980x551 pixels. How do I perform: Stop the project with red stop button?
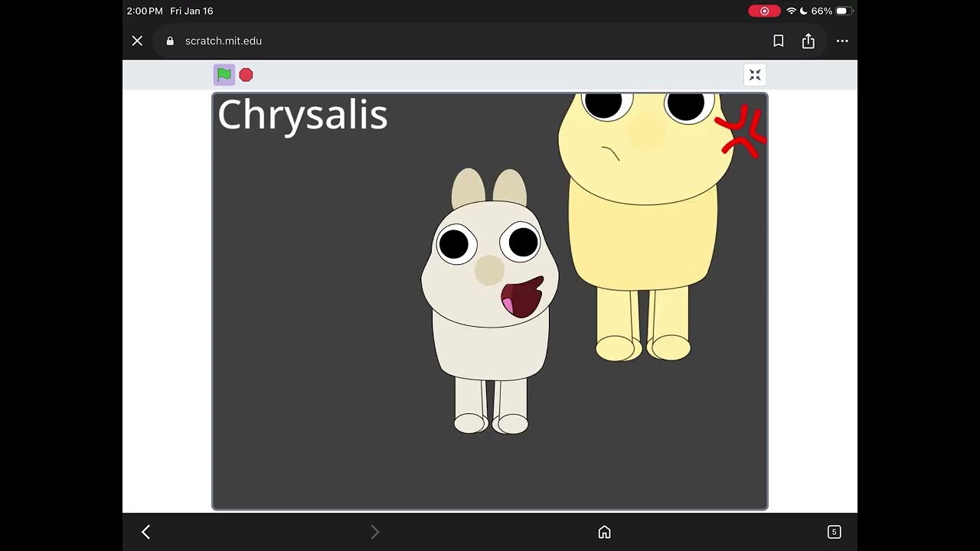point(246,74)
